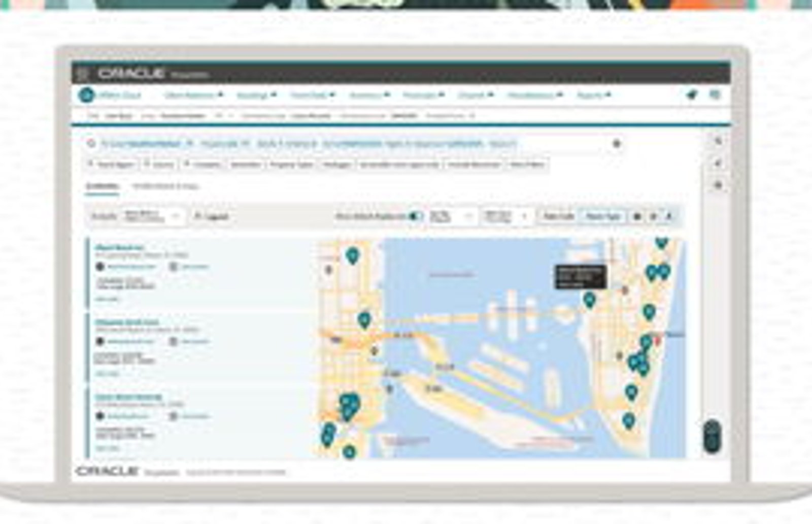The image size is (812, 524).
Task: Click the OPERA Cloud round logo icon
Action: pos(87,95)
